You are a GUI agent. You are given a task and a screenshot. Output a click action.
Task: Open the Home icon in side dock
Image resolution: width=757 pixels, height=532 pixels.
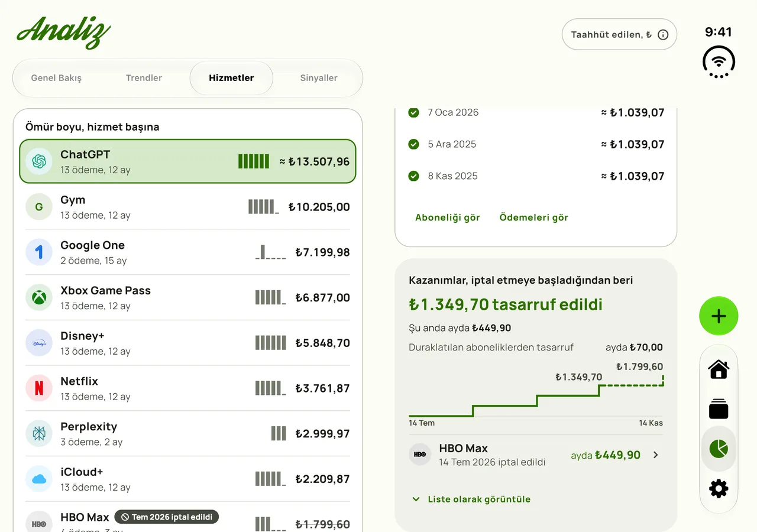click(x=719, y=369)
